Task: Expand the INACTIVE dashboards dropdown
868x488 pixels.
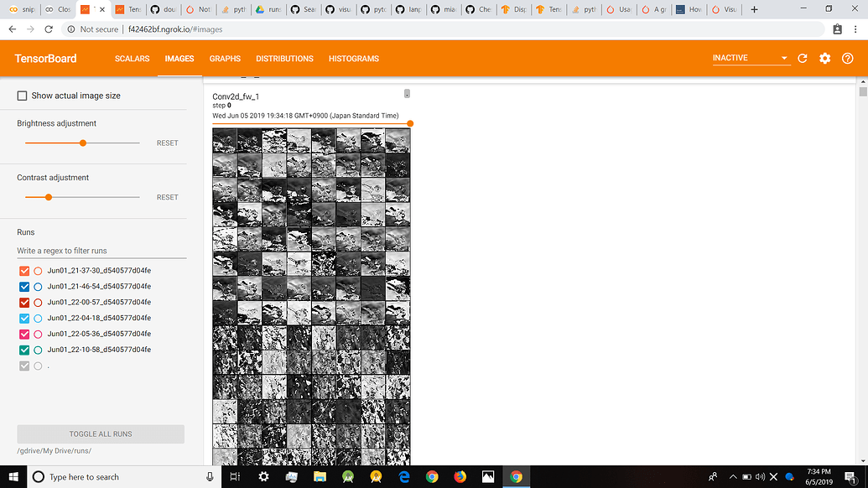Action: tap(750, 59)
